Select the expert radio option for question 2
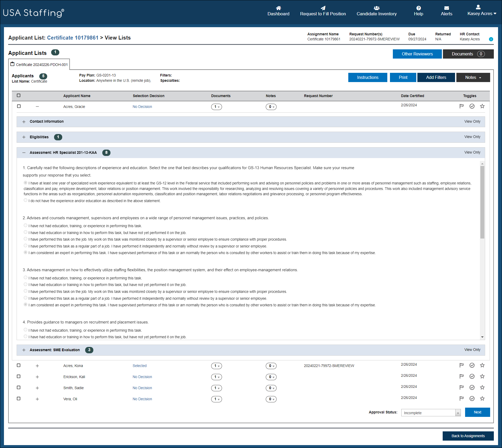The width and height of the screenshot is (502, 448). (25, 252)
